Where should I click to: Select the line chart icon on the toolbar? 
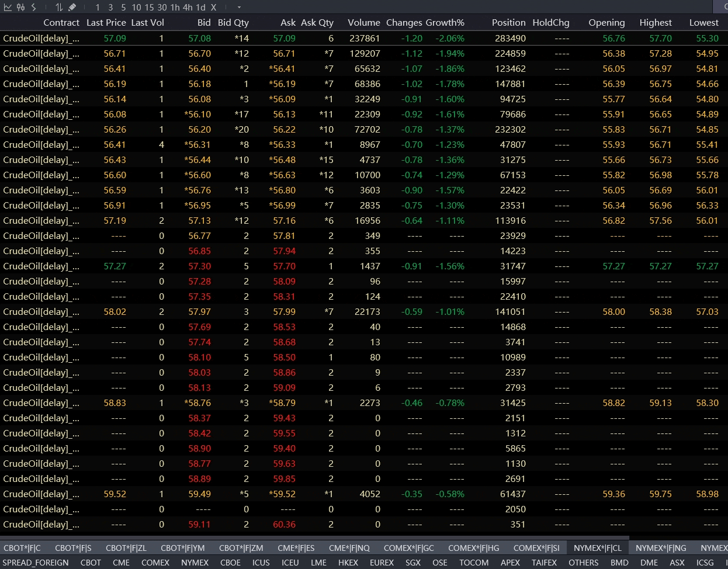pos(9,8)
